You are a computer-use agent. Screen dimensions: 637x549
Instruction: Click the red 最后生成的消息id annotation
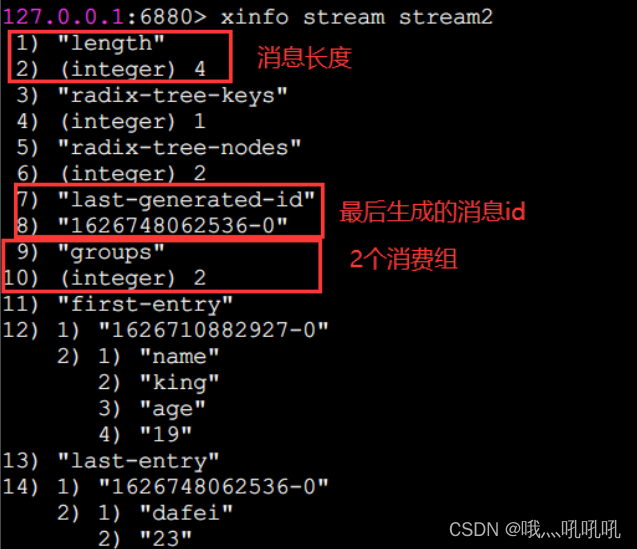[x=433, y=212]
